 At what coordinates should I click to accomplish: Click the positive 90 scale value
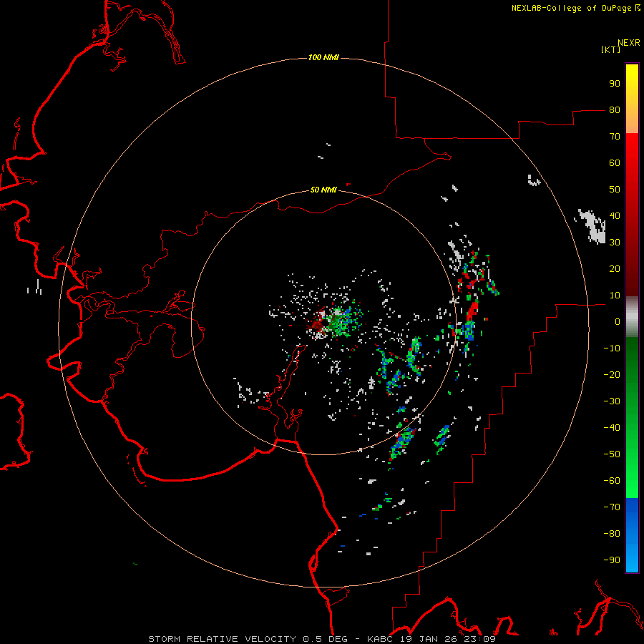click(x=615, y=84)
